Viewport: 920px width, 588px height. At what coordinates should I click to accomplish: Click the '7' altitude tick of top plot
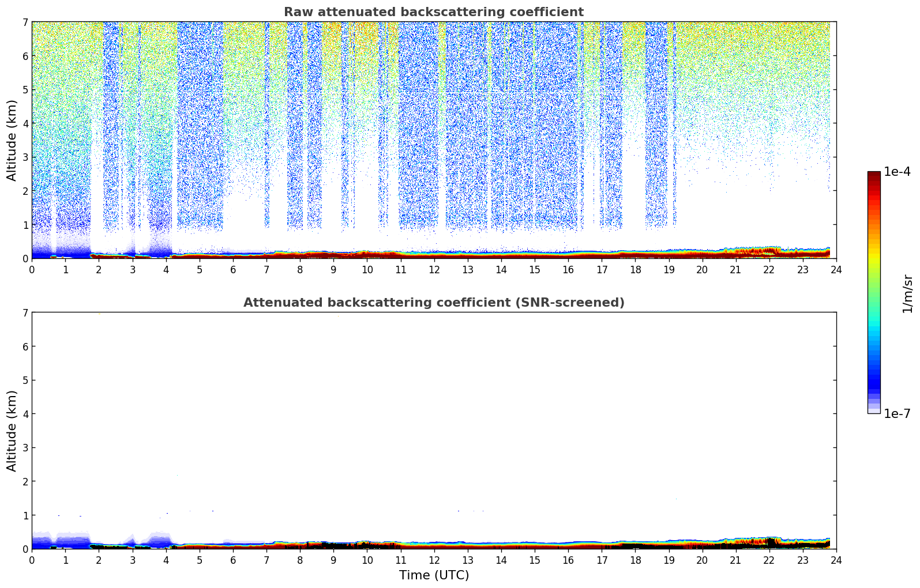point(25,22)
